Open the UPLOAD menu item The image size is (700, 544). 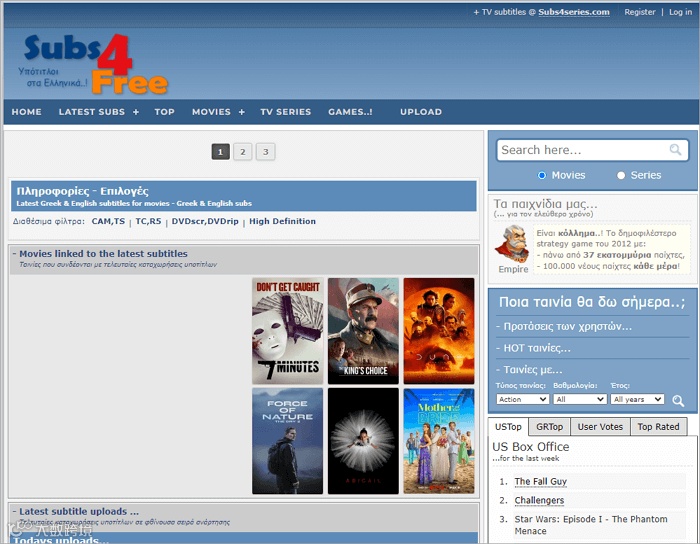coord(421,112)
